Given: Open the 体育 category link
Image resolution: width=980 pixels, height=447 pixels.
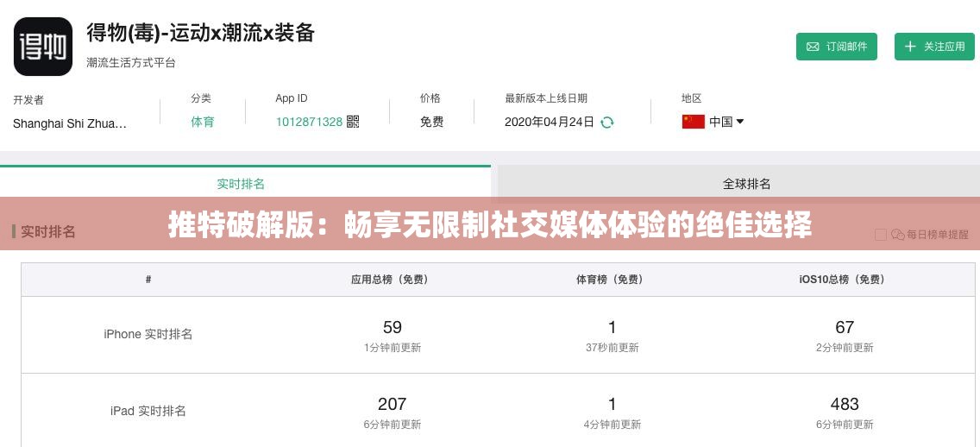Looking at the screenshot, I should tap(203, 122).
